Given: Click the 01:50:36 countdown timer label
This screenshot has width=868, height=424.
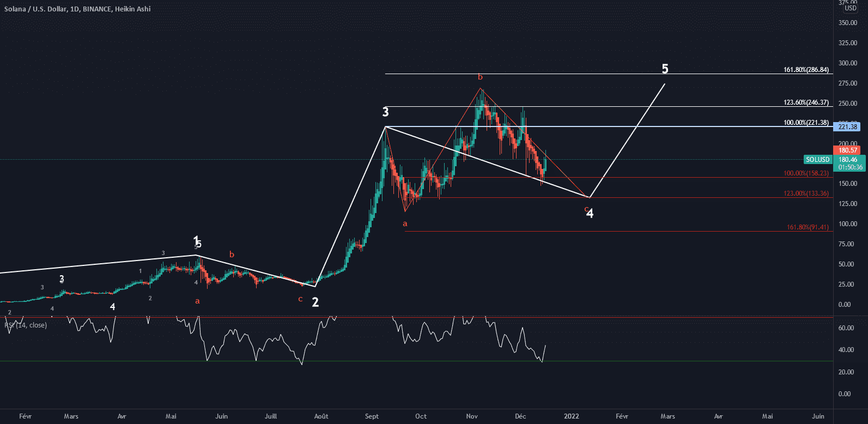Looking at the screenshot, I should click(850, 167).
